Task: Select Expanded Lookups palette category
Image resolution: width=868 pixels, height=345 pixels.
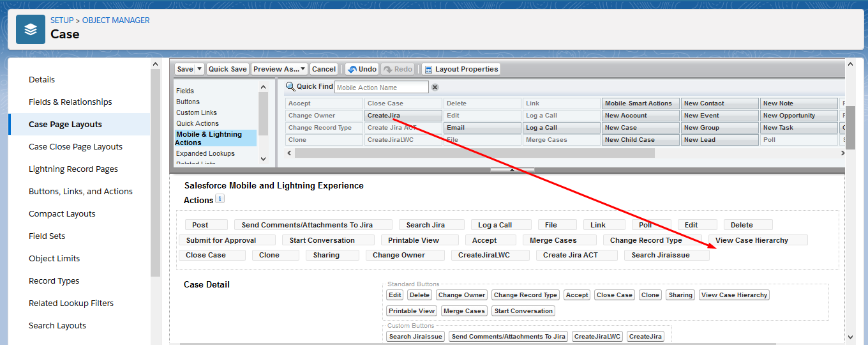Action: pos(206,153)
